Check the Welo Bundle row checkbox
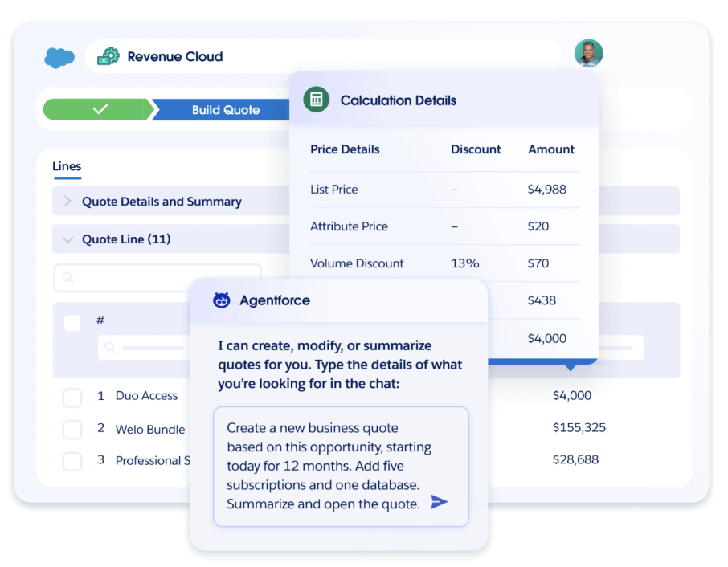The image size is (728, 567). [72, 429]
